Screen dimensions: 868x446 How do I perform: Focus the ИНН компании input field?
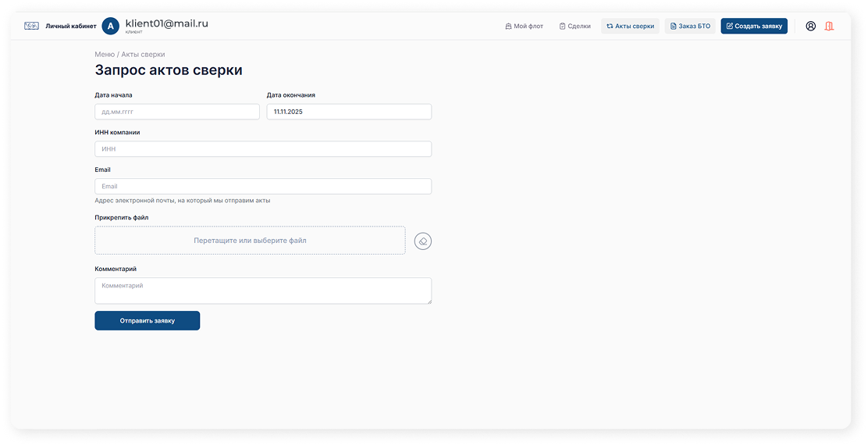[x=262, y=149]
